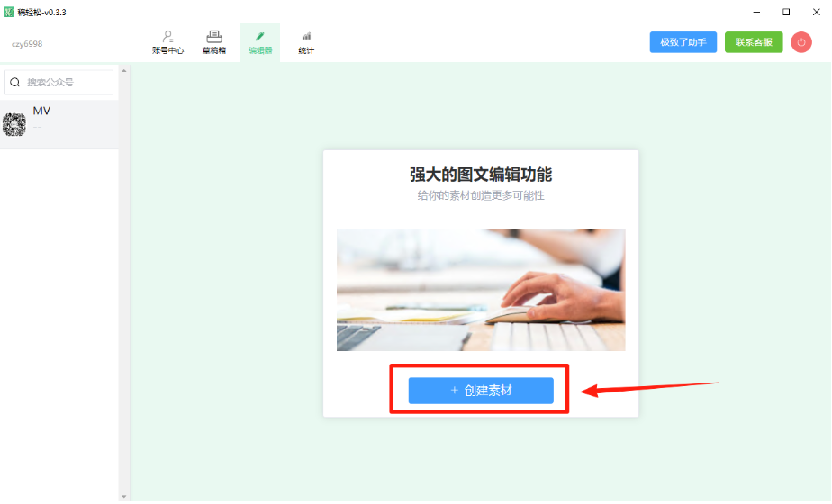
Task: Click the 创建素材 create material button
Action: pyautogui.click(x=481, y=391)
